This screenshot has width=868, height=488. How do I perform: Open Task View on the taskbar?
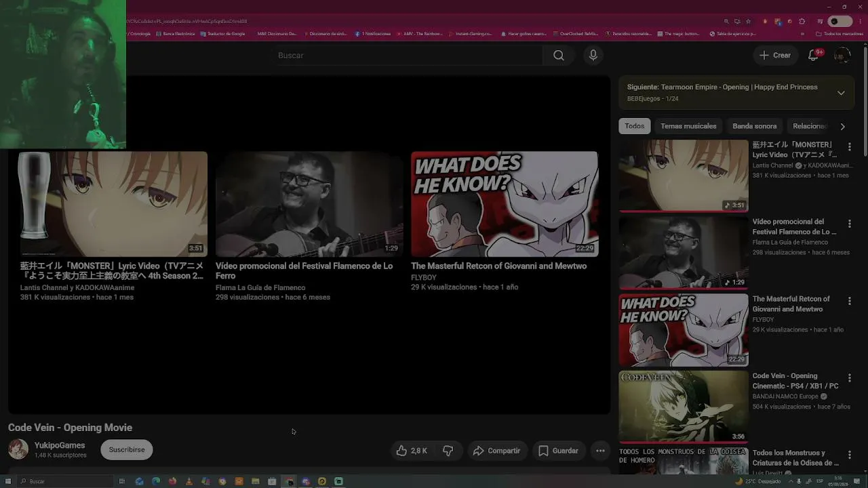pyautogui.click(x=122, y=481)
